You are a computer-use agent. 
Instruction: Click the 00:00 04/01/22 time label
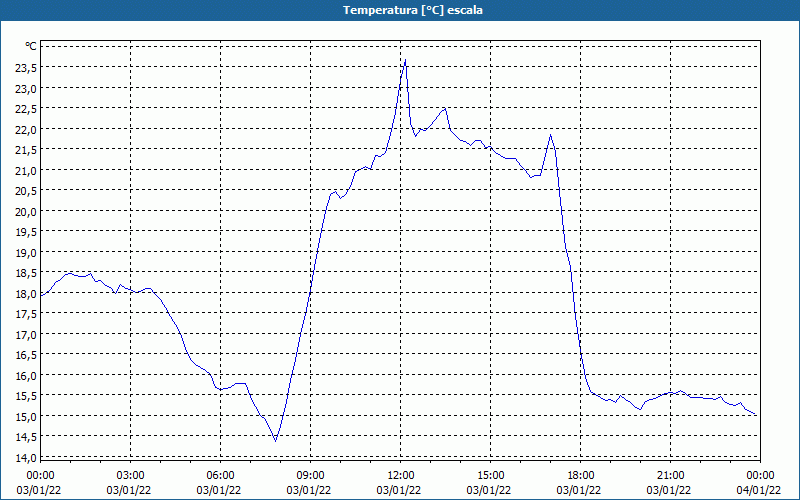click(x=759, y=483)
